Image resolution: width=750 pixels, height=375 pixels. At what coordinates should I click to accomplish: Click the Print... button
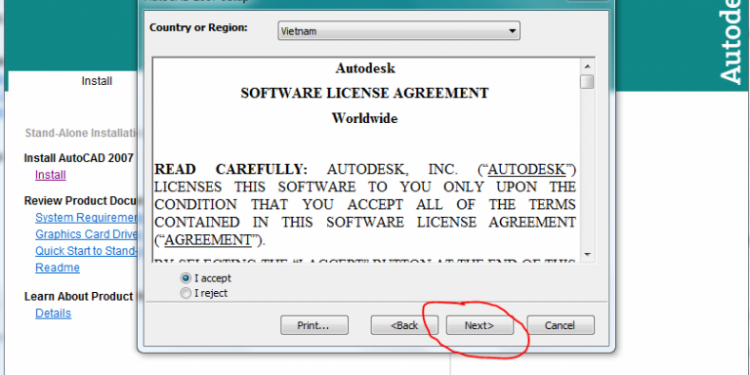coord(314,325)
